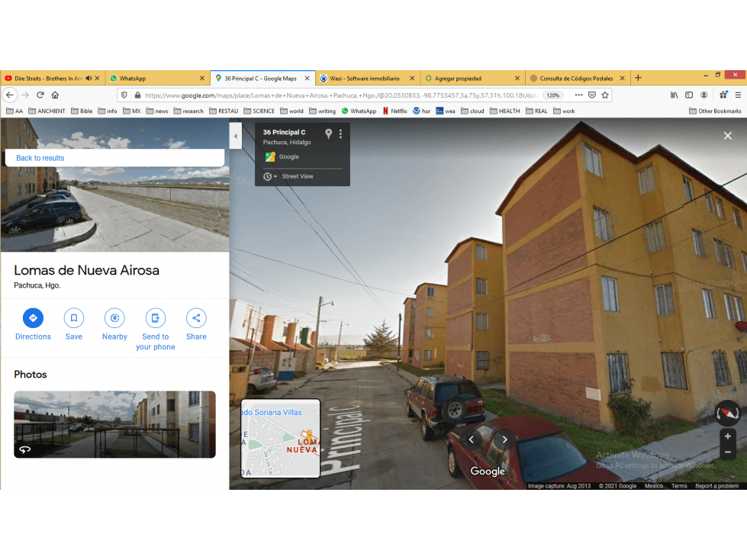
Task: Open the Bible bookmarks folder
Action: click(x=82, y=111)
